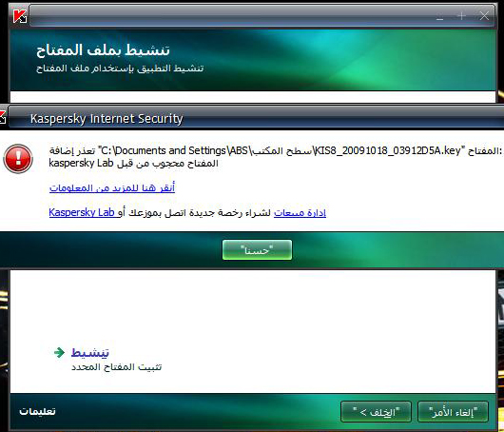The height and width of the screenshot is (432, 504).
Task: Open the 'أنقر هنا للمزيد من المعلومات' link
Action: coord(112,187)
